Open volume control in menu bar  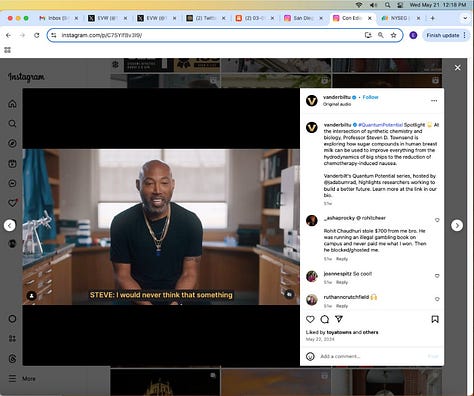373,5
